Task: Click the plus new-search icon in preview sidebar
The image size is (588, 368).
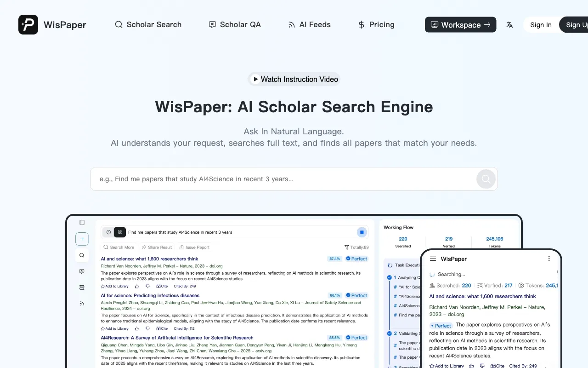Action: [82, 239]
